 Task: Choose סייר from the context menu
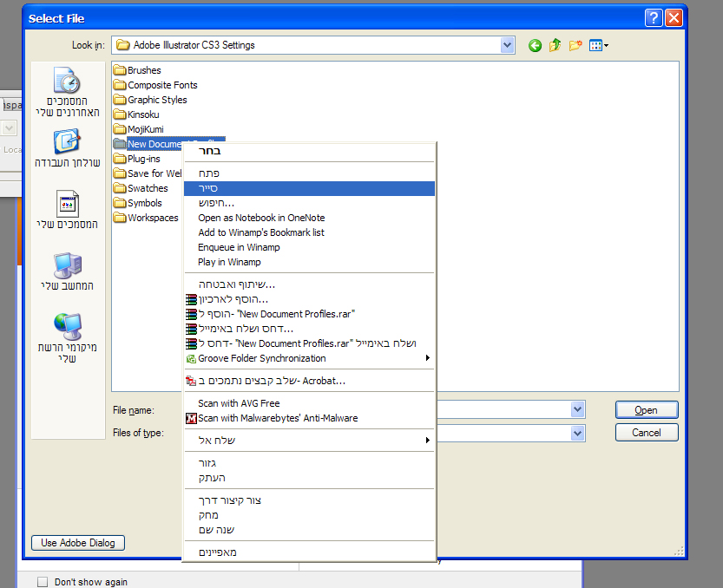[x=309, y=188]
